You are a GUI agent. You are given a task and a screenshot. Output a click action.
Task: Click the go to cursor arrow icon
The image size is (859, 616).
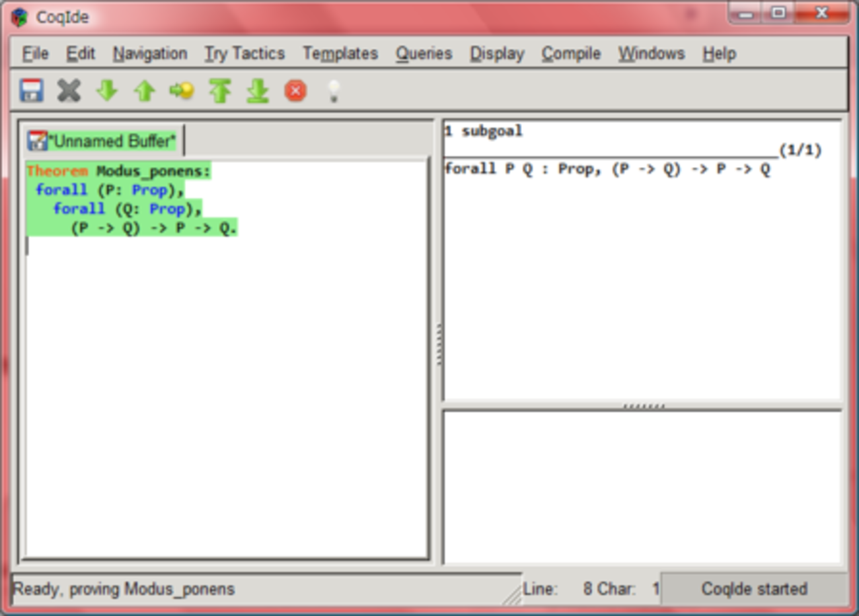[182, 90]
